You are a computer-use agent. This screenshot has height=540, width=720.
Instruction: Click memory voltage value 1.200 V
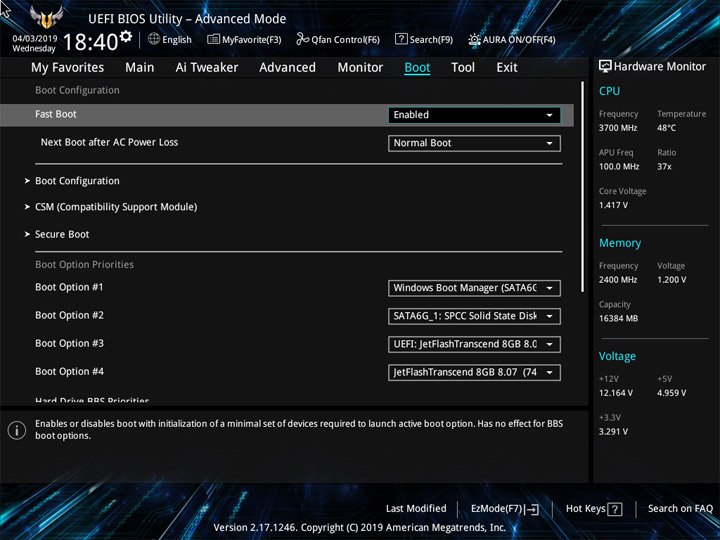pos(672,280)
